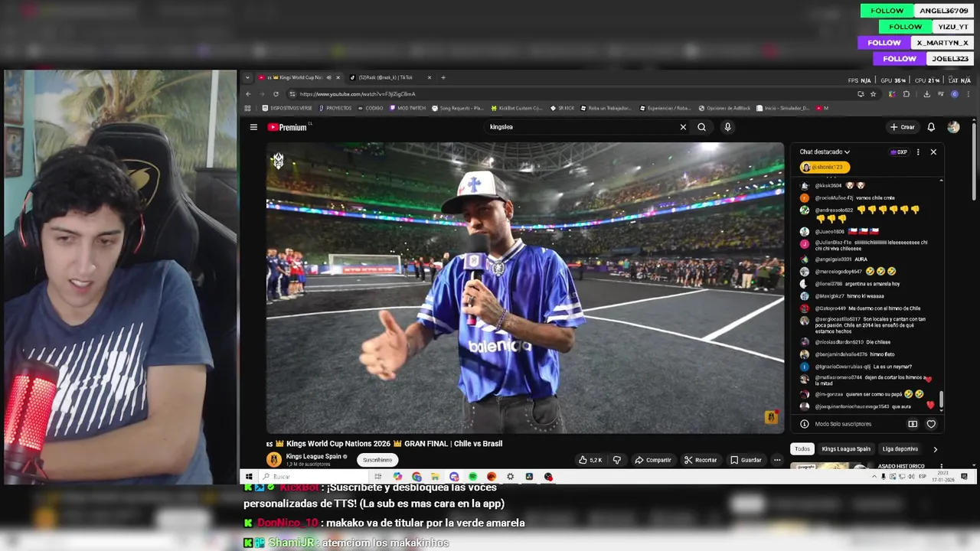Image resolution: width=980 pixels, height=551 pixels.
Task: Go back with the browser back arrow
Action: 248,94
